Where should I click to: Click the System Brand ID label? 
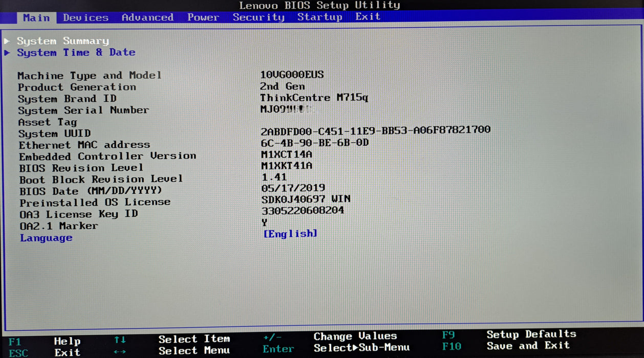67,99
